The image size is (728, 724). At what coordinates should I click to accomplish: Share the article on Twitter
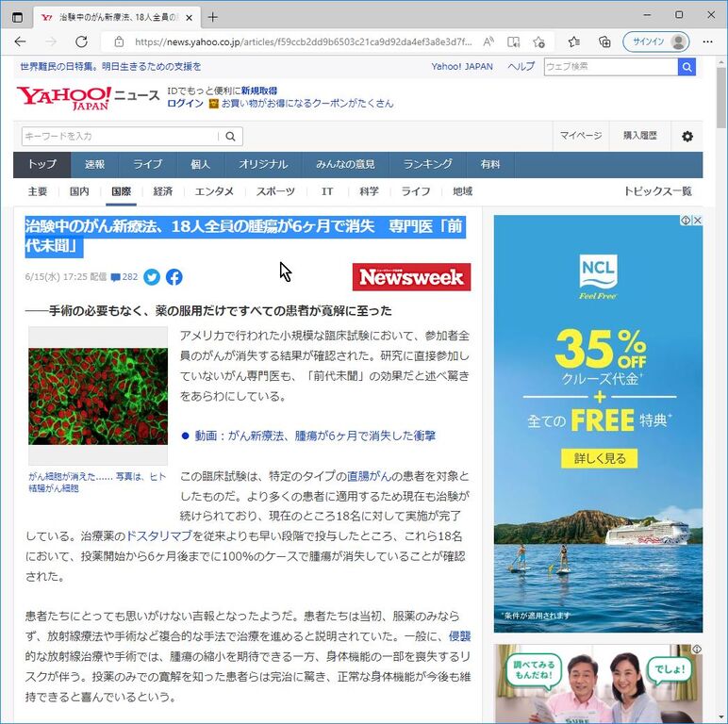click(152, 277)
